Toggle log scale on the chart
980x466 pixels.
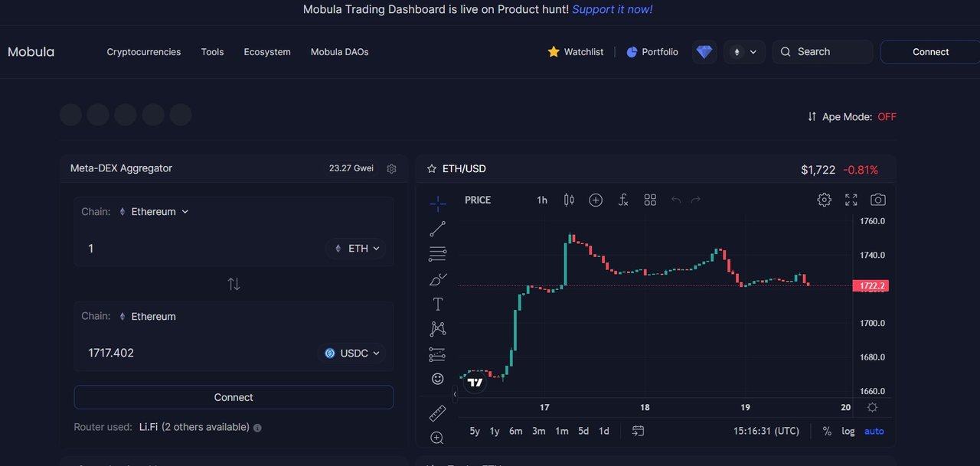click(848, 431)
